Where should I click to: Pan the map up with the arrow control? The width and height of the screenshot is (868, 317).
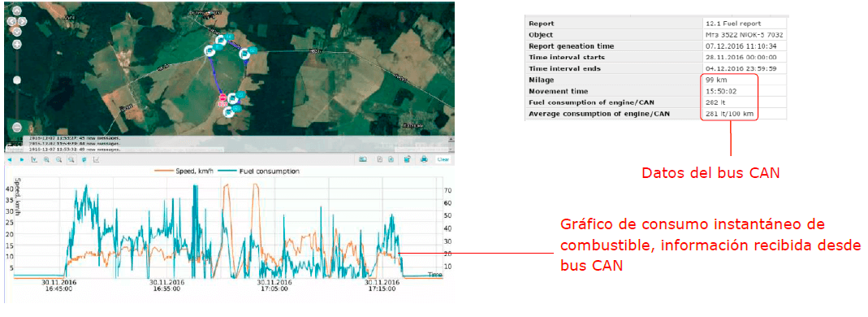[16, 11]
